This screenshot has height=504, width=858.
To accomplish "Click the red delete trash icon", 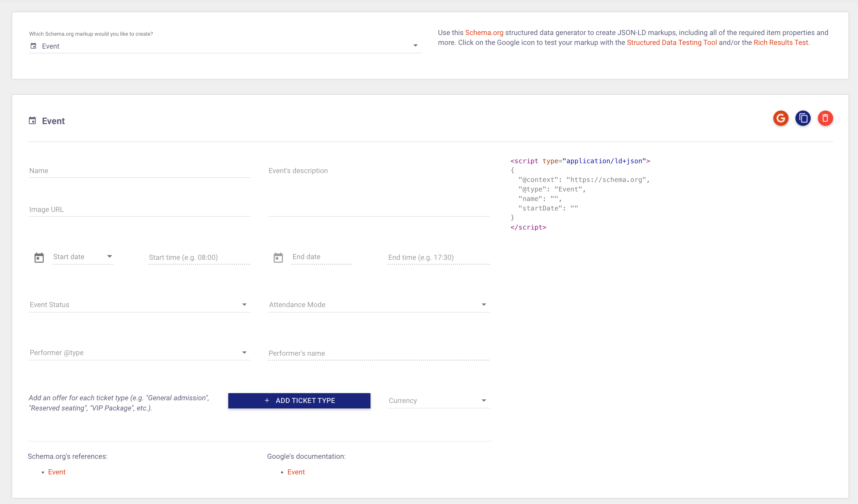I will pos(825,118).
